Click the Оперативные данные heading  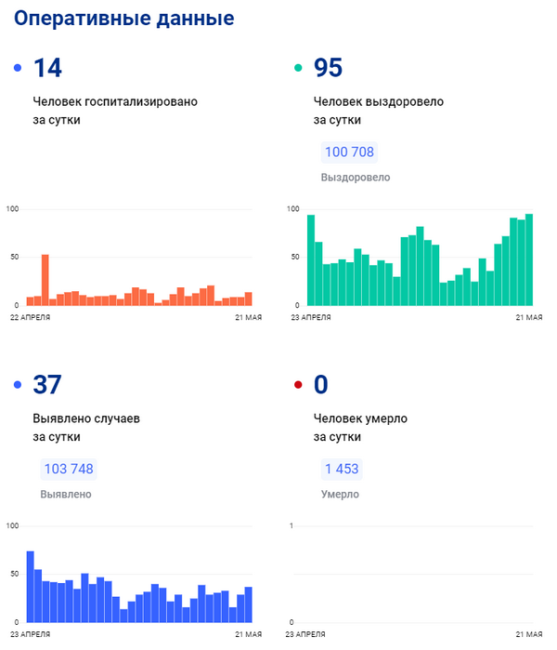tap(124, 18)
